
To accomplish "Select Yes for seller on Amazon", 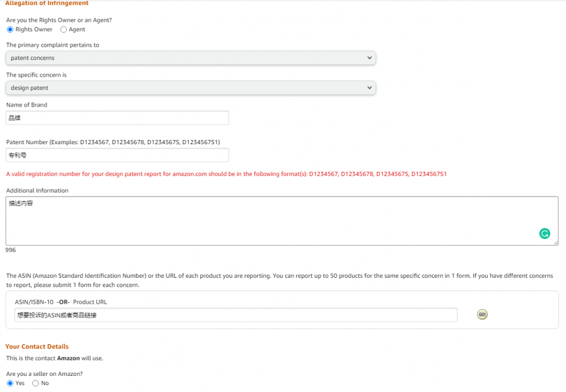I will [x=10, y=383].
